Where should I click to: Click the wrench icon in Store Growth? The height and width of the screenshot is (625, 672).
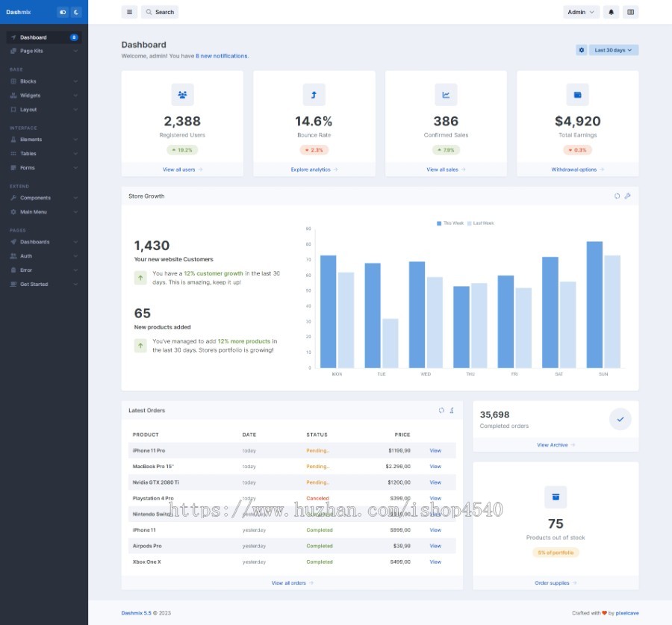click(627, 196)
